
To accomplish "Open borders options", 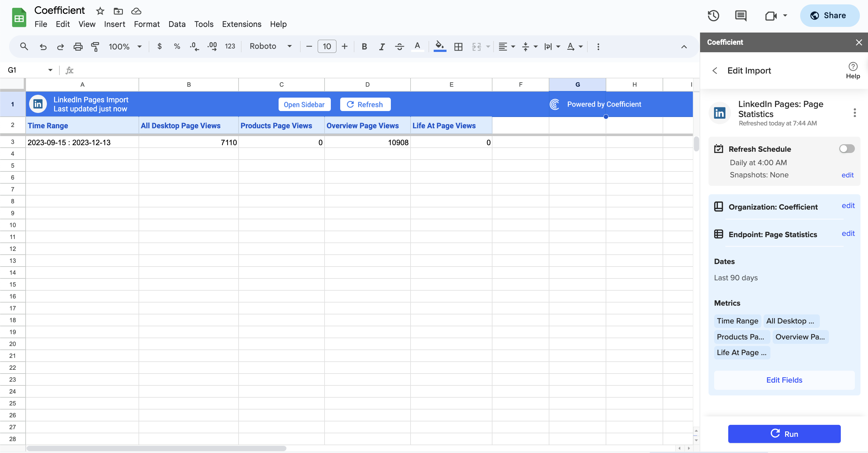I will point(458,47).
